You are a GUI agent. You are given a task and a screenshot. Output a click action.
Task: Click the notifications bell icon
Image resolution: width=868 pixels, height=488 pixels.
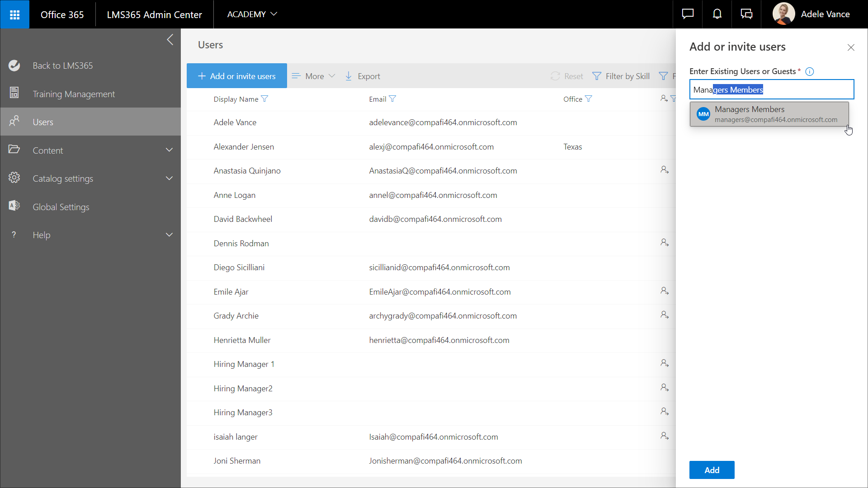tap(717, 14)
